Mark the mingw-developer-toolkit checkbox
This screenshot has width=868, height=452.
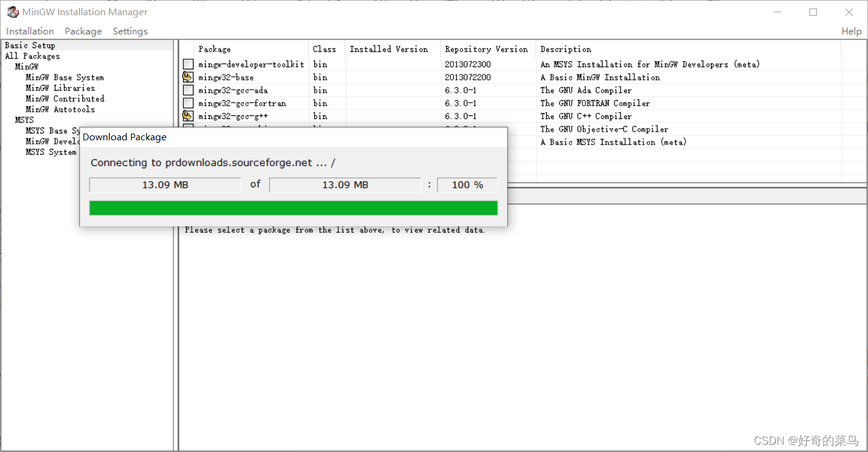coord(188,64)
